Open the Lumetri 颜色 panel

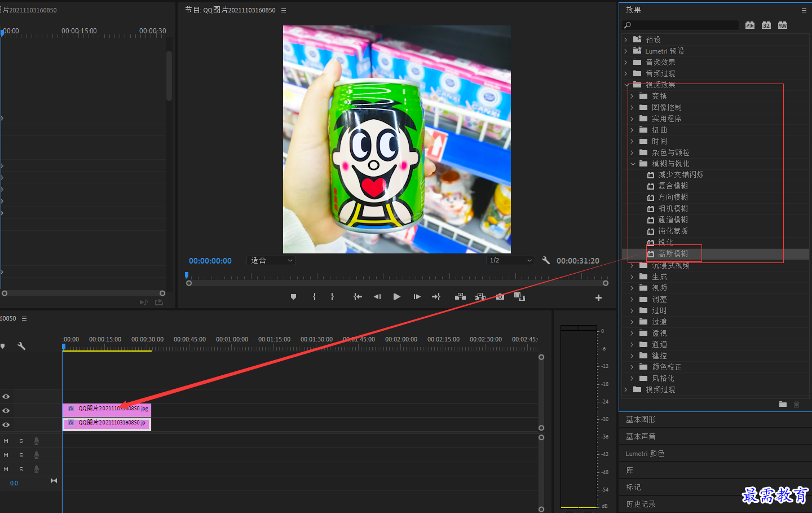[x=645, y=453]
